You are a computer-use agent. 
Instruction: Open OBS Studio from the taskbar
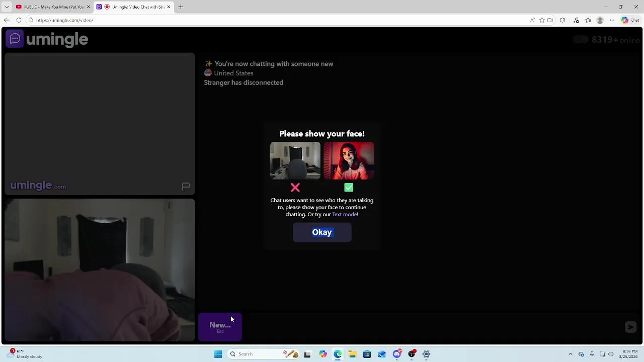412,354
